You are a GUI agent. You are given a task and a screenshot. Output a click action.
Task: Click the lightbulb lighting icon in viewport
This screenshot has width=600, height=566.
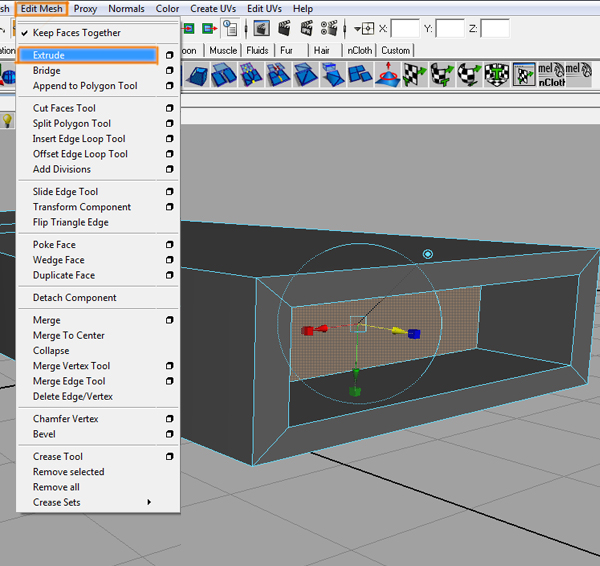[x=7, y=121]
